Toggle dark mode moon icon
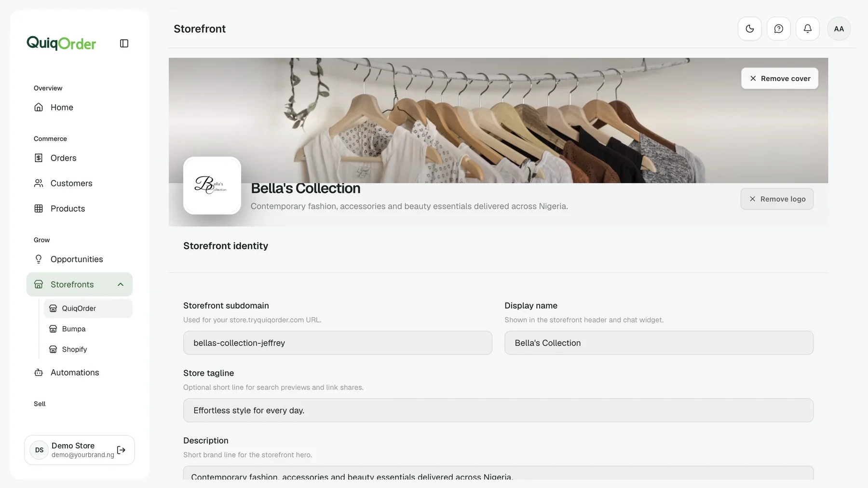Screen dimensions: 868x488 click(750, 29)
